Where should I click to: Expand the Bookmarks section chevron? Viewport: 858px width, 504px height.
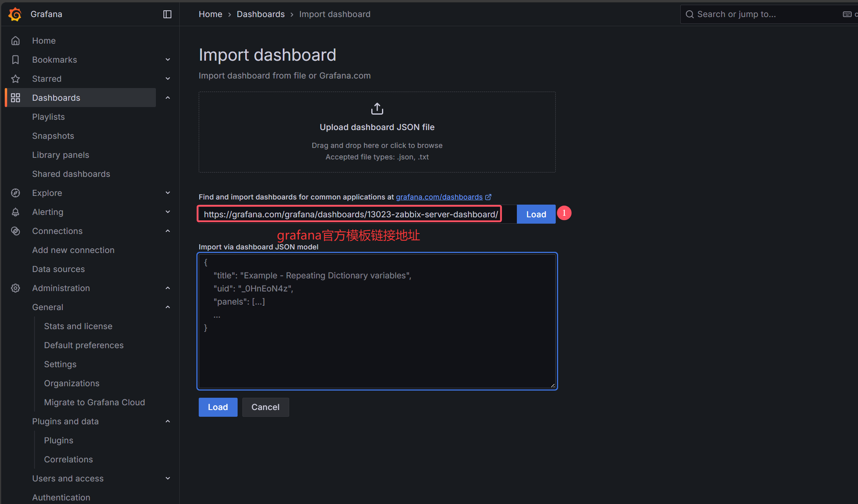(x=168, y=60)
